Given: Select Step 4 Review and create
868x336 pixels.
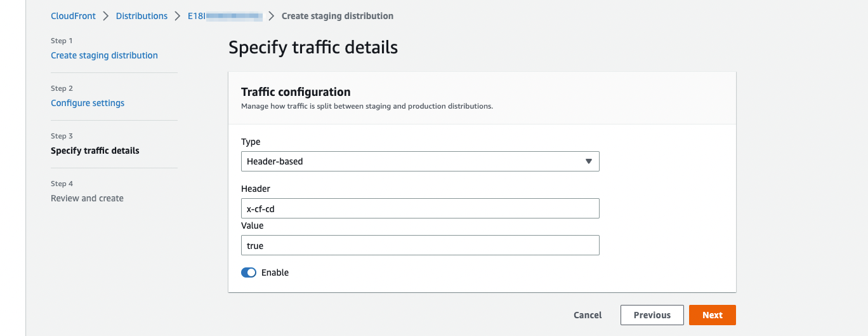Looking at the screenshot, I should point(87,198).
